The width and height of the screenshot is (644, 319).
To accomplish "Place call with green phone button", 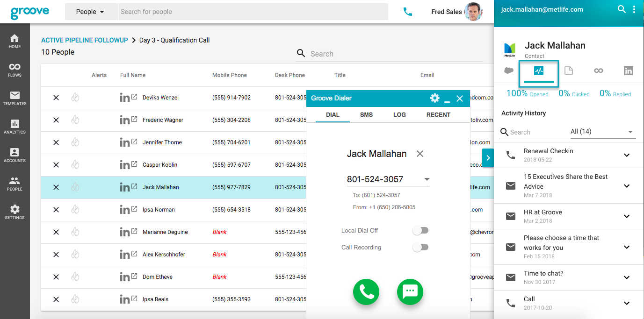I will [x=366, y=292].
